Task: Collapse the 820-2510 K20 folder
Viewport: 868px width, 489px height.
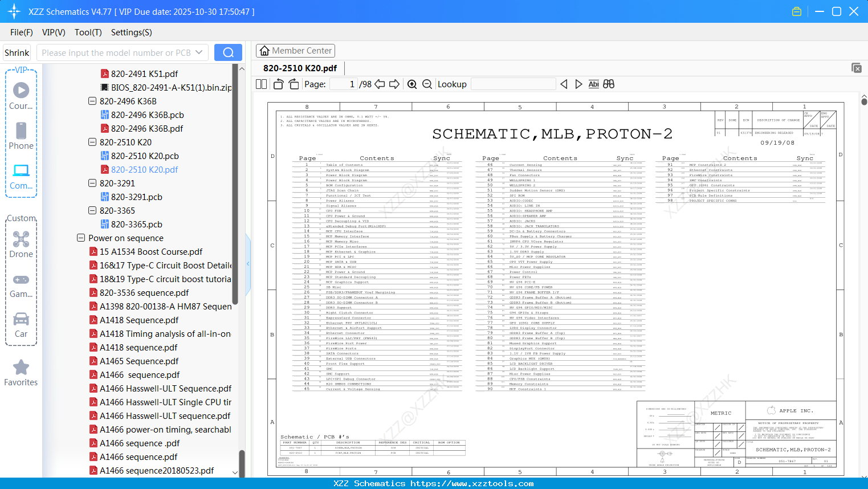Action: pos(92,142)
